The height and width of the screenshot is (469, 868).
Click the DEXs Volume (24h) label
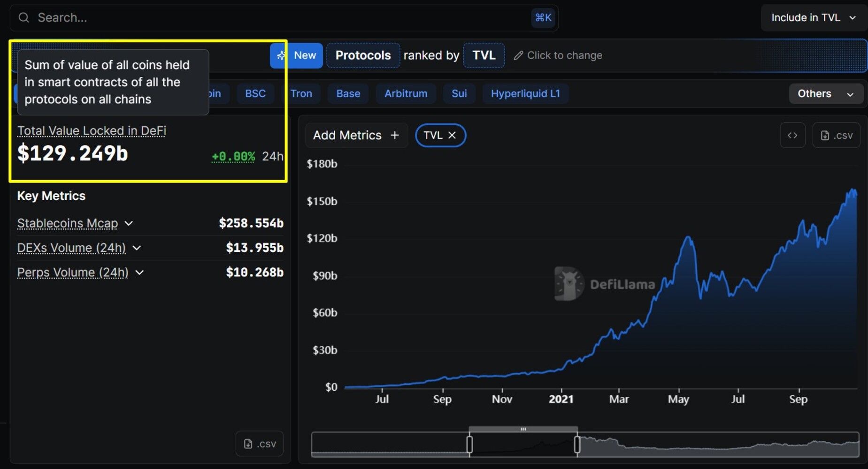click(x=71, y=248)
